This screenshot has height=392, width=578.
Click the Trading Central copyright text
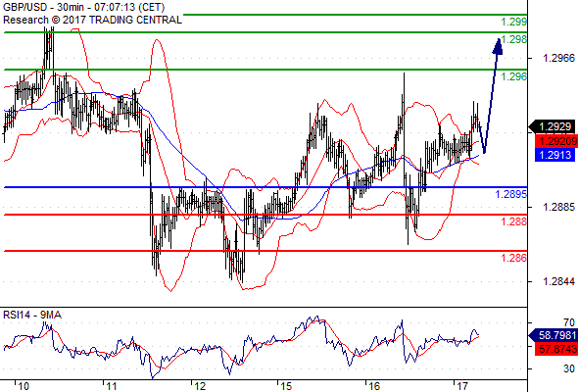point(92,20)
